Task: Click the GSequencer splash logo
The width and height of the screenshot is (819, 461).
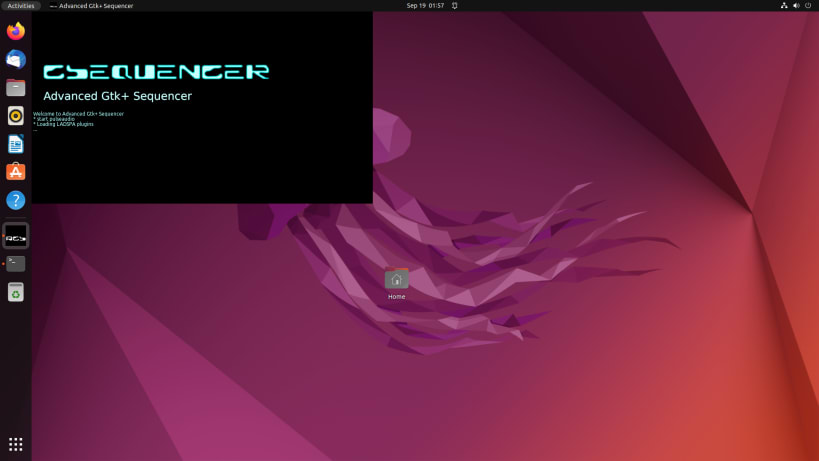Action: 156,72
